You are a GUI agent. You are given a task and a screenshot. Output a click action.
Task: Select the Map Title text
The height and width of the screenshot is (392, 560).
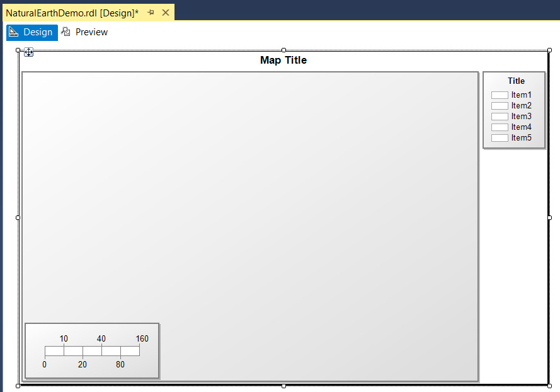(x=283, y=61)
